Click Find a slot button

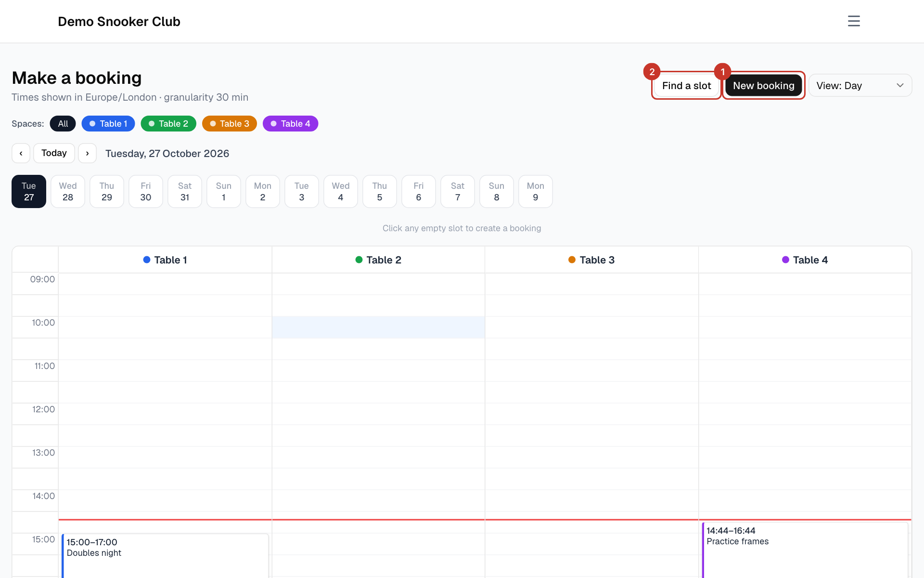[x=686, y=86]
